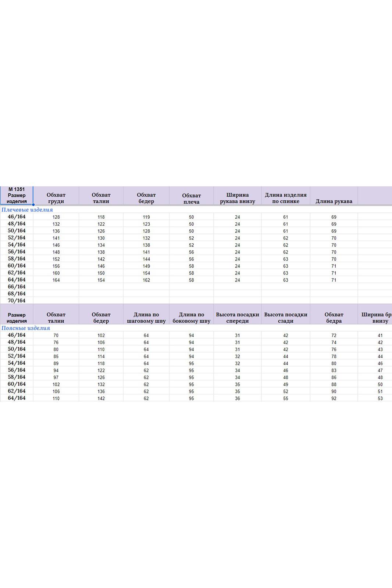
Task: Select row 64/164 in the waist garments table
Action: 17,398
